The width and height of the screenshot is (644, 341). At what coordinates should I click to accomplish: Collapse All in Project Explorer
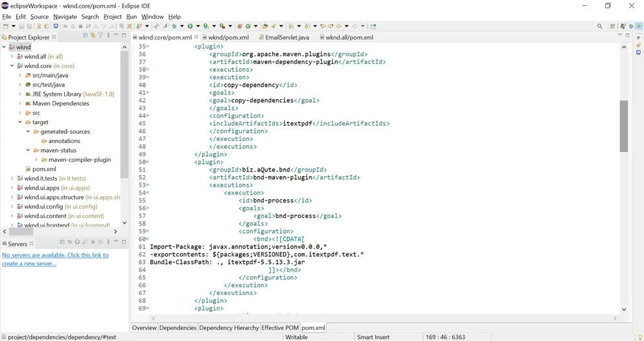tap(86, 36)
